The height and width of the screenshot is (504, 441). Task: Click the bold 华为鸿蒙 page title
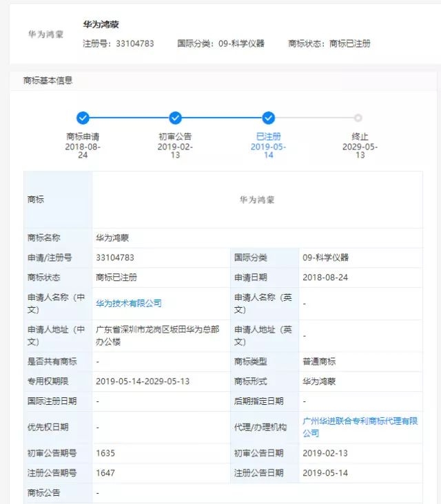pyautogui.click(x=101, y=24)
